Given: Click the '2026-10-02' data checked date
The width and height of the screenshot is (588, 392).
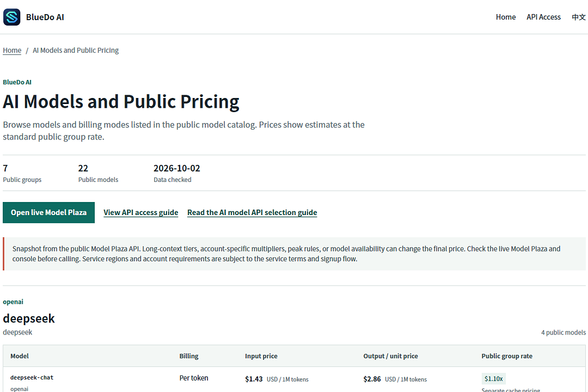Looking at the screenshot, I should point(176,168).
